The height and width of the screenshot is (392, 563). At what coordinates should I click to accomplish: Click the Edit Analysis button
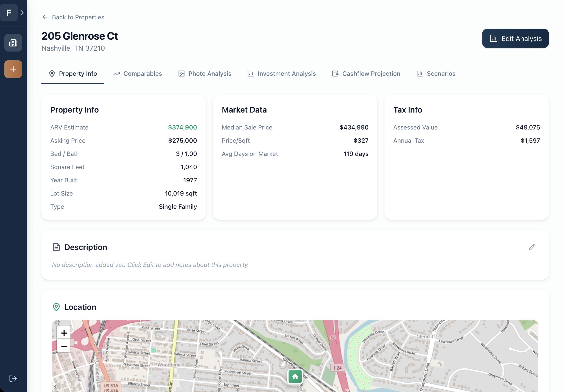pyautogui.click(x=515, y=38)
